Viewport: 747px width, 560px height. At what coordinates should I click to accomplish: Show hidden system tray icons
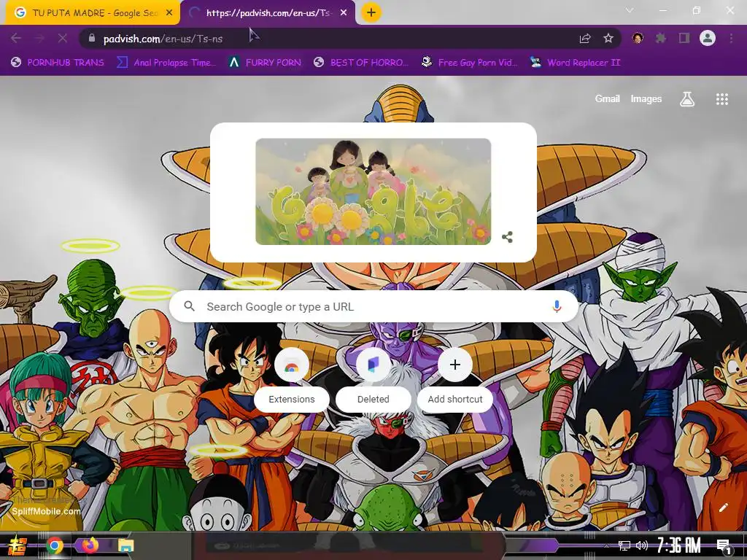click(x=606, y=546)
